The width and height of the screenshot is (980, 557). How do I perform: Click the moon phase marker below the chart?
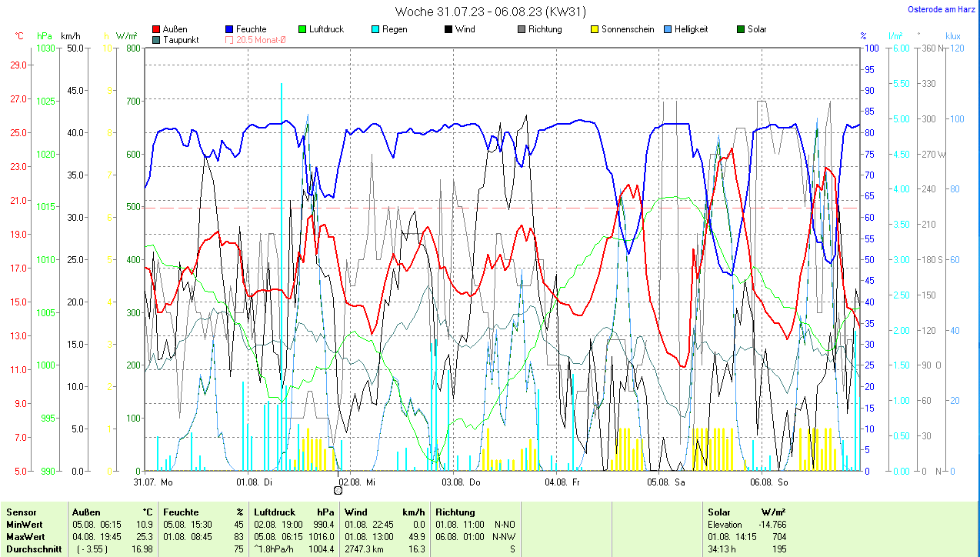click(338, 490)
